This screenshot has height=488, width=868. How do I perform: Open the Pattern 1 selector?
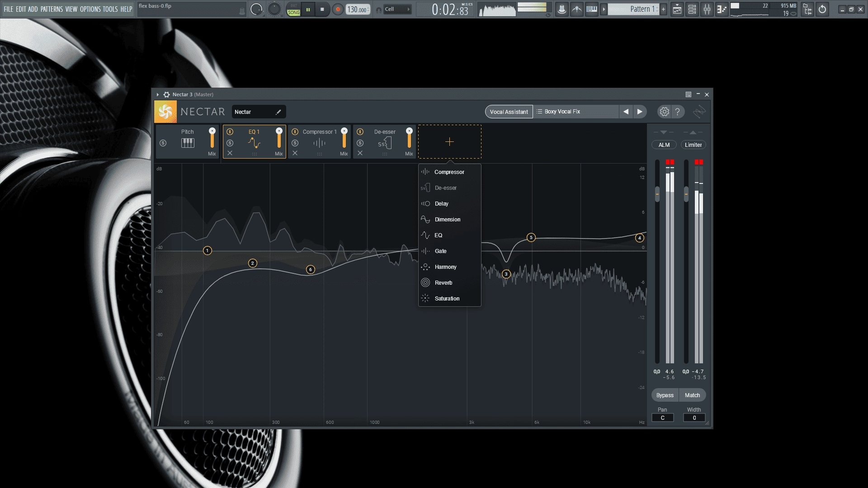coord(633,9)
